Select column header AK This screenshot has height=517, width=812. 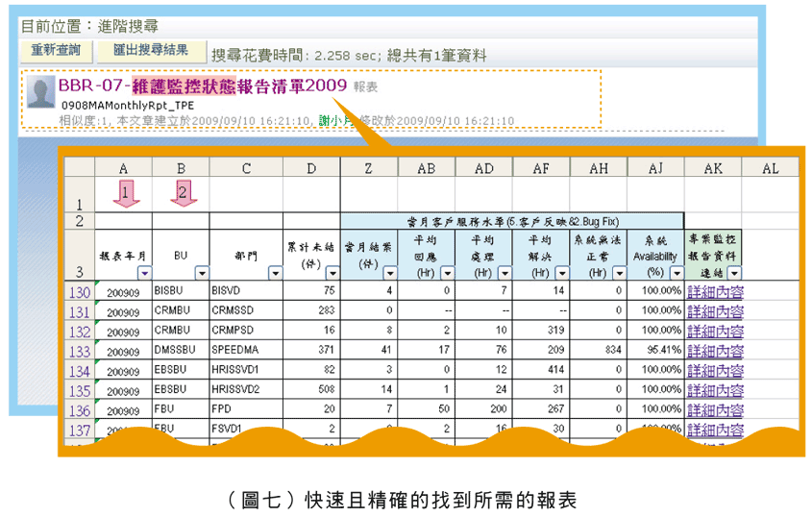712,168
